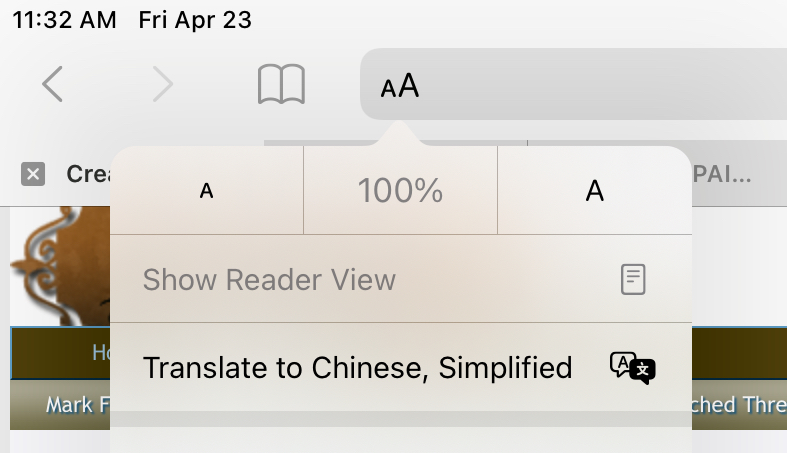Switch to the tab ending in "PAI..."

click(x=722, y=174)
